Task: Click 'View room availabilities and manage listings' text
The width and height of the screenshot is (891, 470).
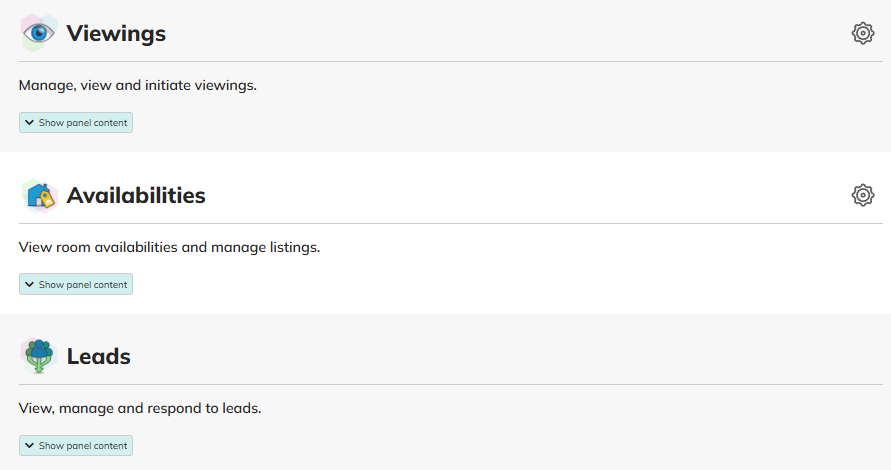Action: pos(169,247)
